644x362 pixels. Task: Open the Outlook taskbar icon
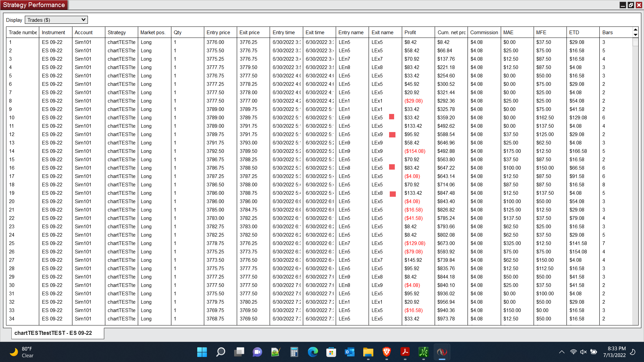pos(350,352)
